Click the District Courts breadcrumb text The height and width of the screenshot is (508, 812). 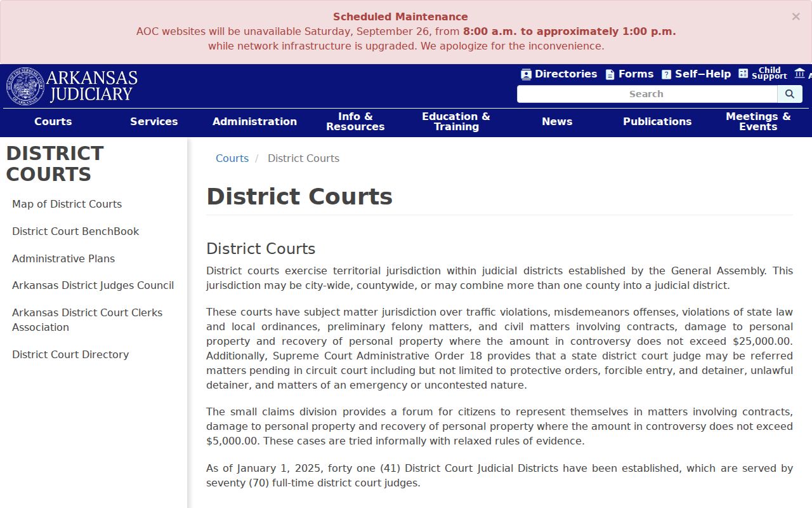(303, 159)
